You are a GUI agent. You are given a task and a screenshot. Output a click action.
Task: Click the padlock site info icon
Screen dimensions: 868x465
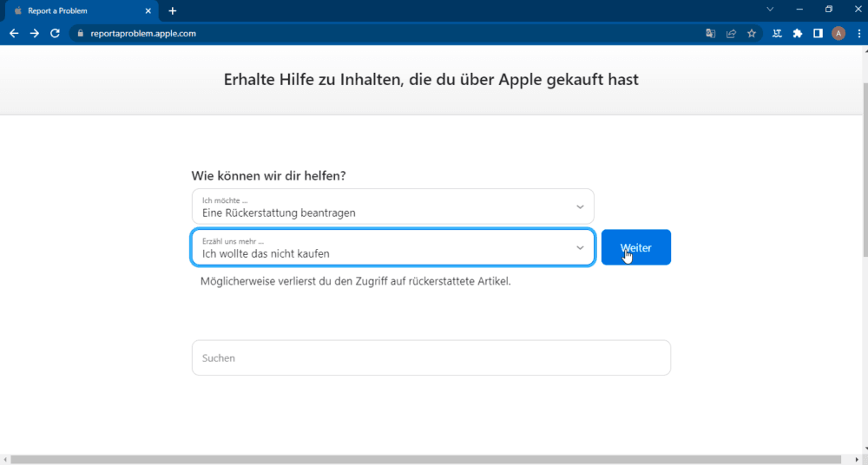(x=80, y=33)
